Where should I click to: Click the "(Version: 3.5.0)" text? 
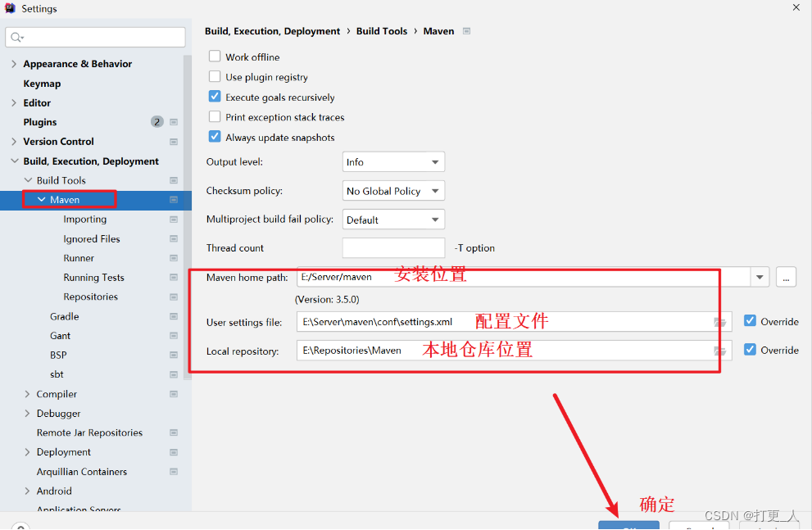(327, 300)
